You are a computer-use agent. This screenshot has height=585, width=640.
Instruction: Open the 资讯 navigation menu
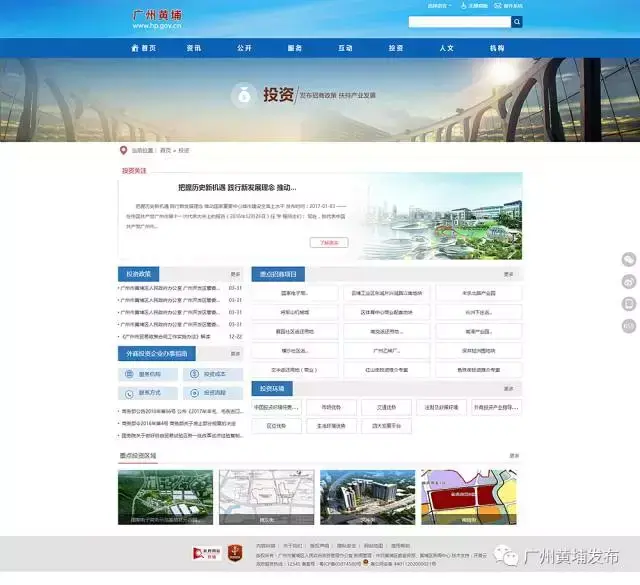click(194, 48)
